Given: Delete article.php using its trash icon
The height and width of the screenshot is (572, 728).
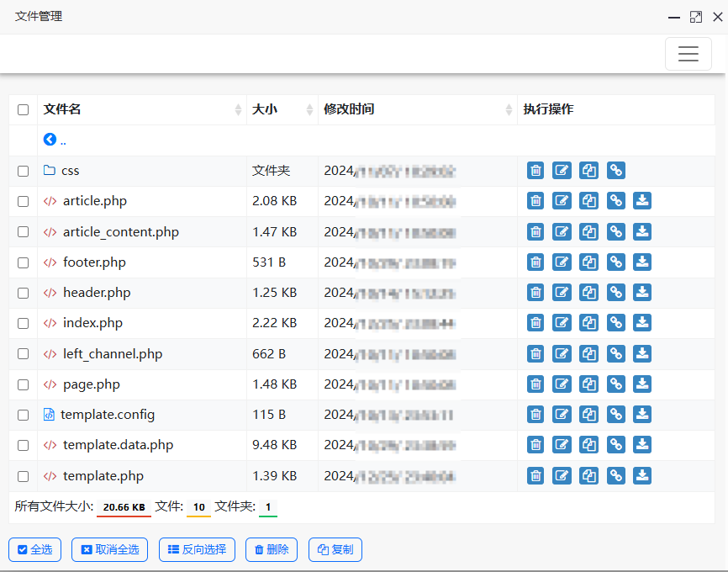Looking at the screenshot, I should 535,201.
